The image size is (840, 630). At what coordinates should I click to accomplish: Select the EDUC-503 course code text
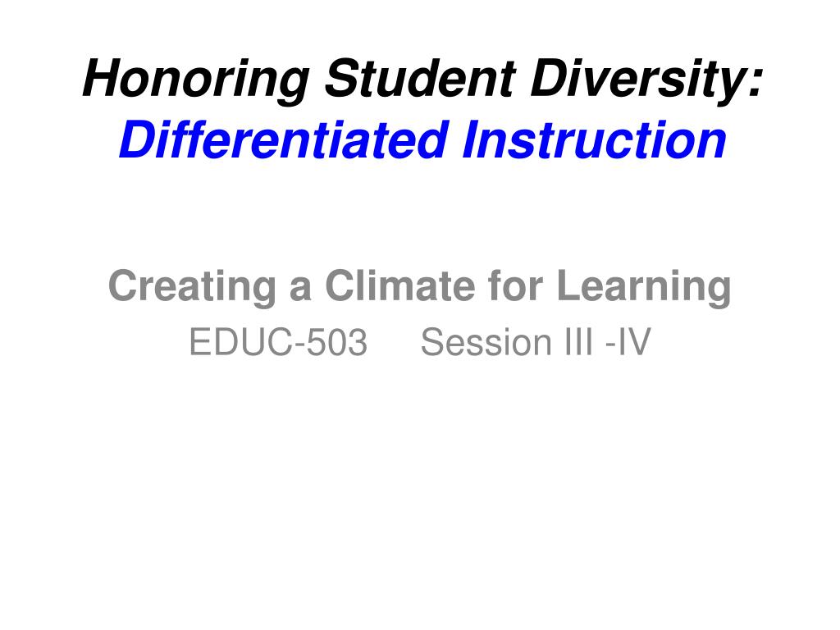(278, 342)
